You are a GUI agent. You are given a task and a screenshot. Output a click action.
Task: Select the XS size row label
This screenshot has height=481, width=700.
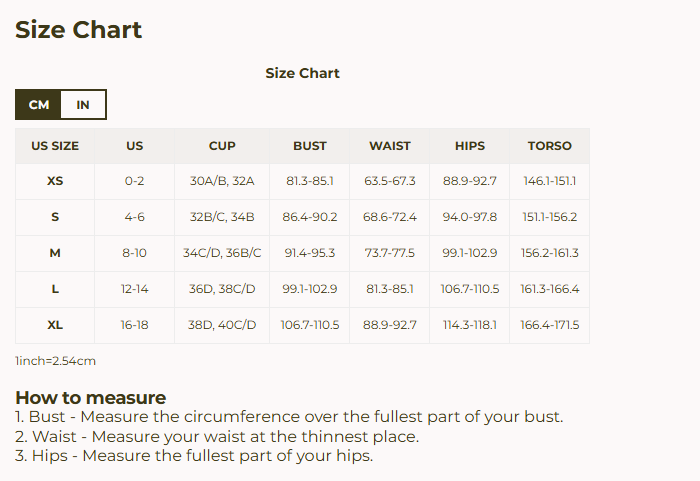[55, 182]
